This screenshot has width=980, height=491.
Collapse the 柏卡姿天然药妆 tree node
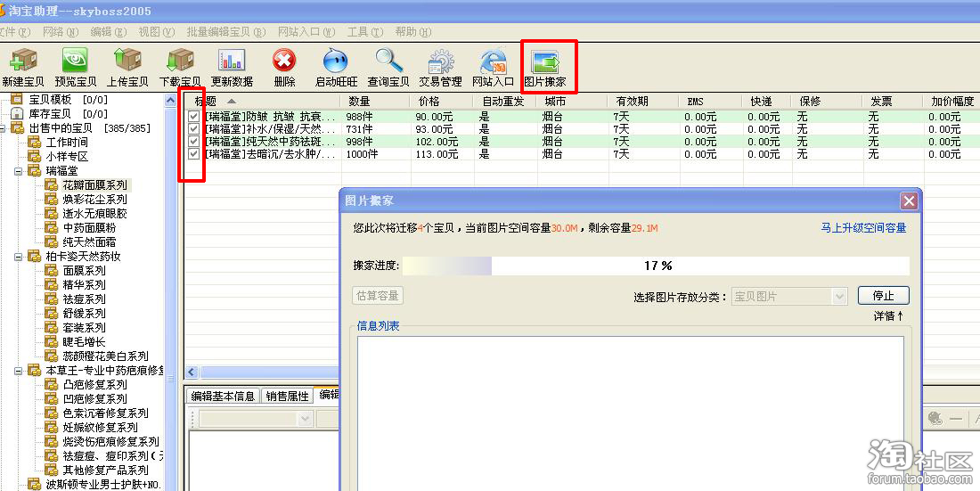20,257
